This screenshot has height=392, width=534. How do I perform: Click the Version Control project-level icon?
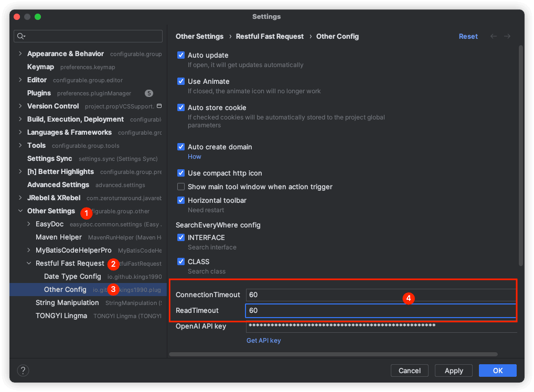[159, 106]
